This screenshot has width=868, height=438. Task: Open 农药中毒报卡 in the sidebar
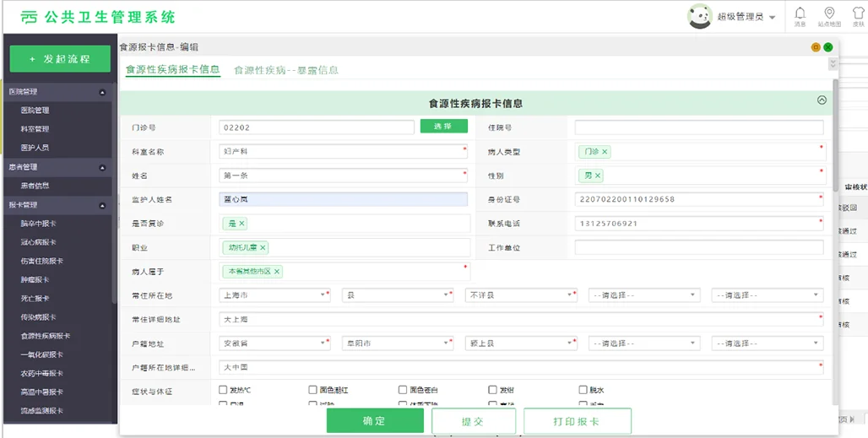coord(41,373)
